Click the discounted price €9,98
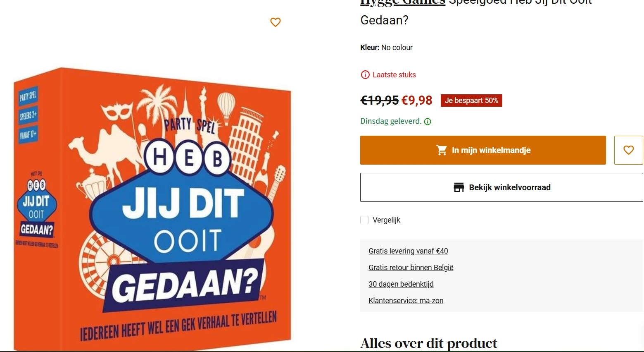Screen dimensions: 644x352 pyautogui.click(x=417, y=100)
